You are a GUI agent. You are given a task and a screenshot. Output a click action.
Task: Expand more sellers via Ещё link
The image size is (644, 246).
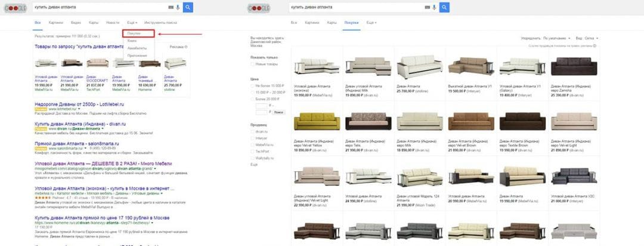coord(254,165)
